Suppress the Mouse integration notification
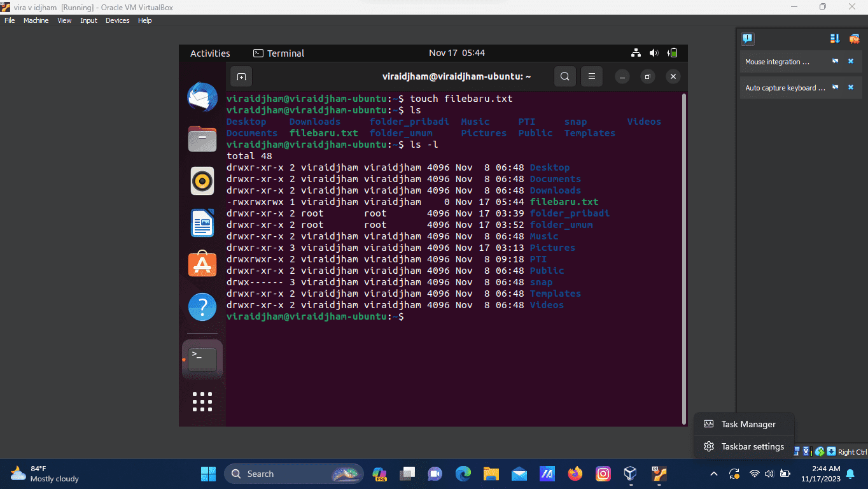868x489 pixels. (836, 62)
